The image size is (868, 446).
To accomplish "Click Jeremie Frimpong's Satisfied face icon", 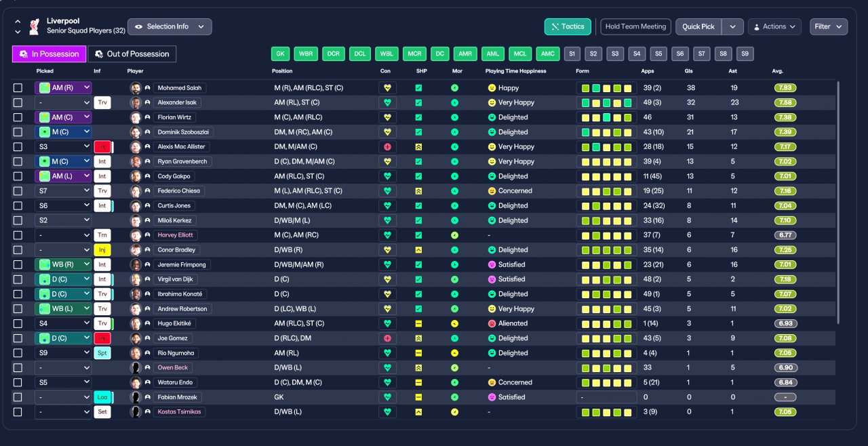I will pos(492,264).
